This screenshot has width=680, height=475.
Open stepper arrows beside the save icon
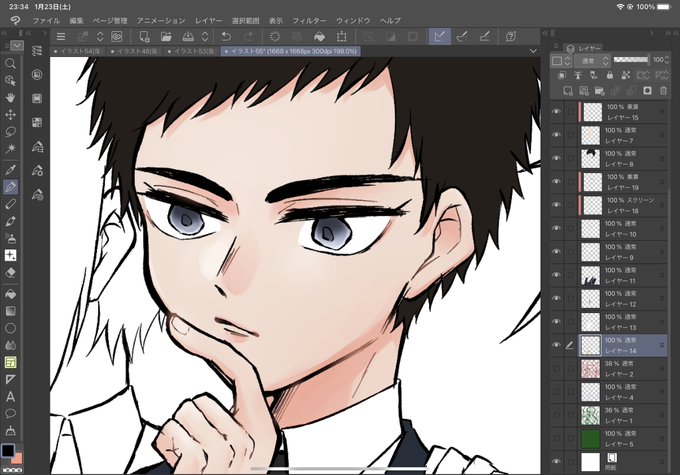[x=205, y=36]
